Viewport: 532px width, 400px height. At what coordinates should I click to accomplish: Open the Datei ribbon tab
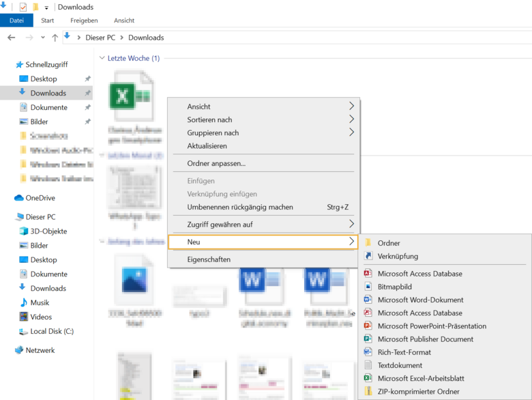pos(16,20)
